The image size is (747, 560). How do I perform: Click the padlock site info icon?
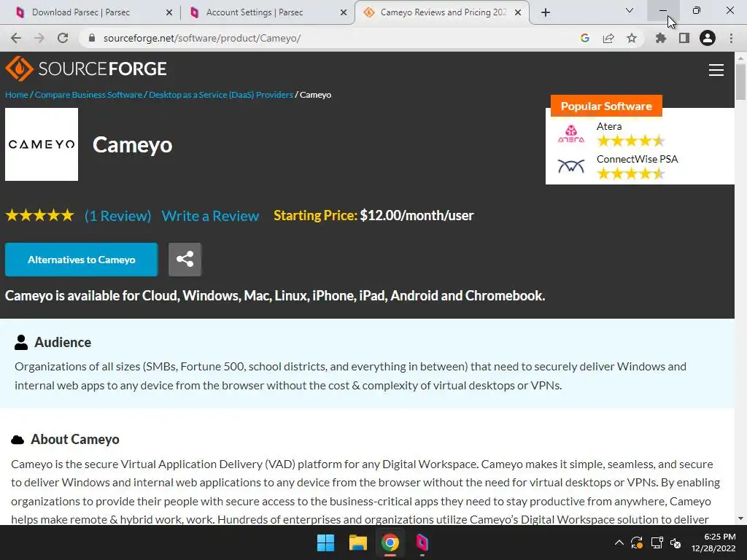point(92,38)
